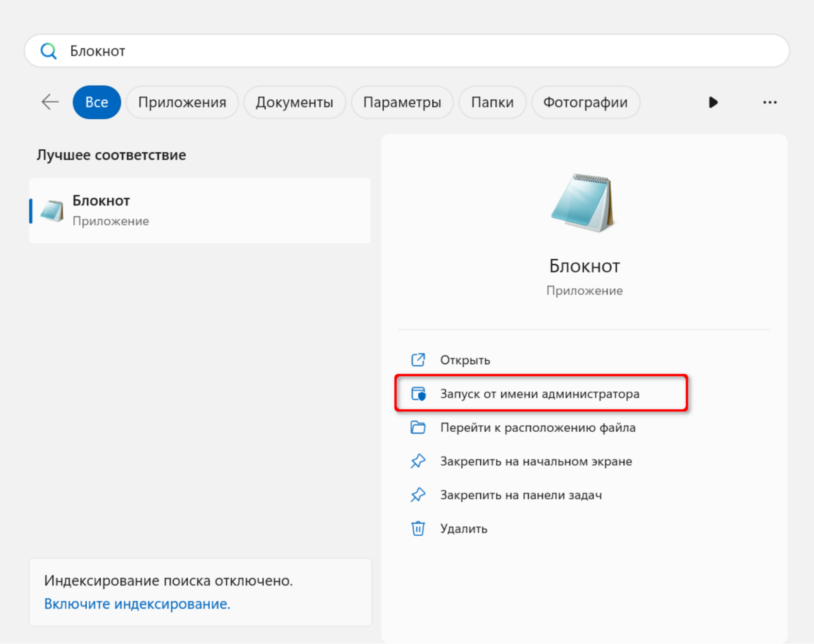Select the Блокнот best match result
814x644 pixels.
tap(200, 211)
